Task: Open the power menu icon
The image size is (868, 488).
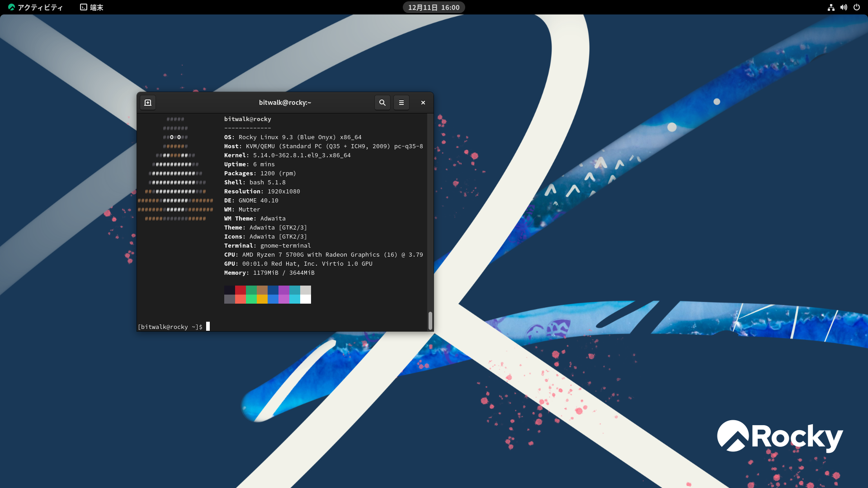Action: pos(856,7)
